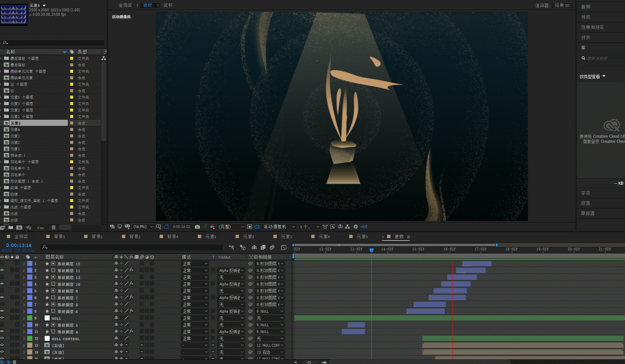Enable the motion blur timeline switch
This screenshot has width=625, height=364.
point(272,247)
